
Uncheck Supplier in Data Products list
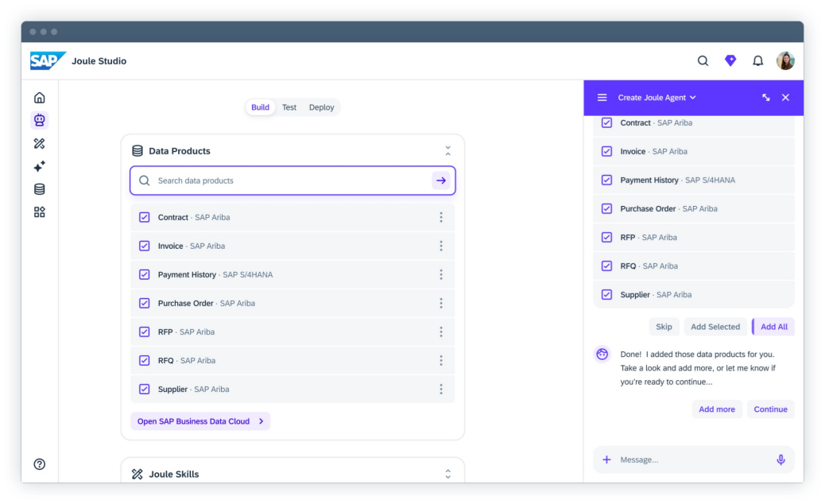pos(144,390)
